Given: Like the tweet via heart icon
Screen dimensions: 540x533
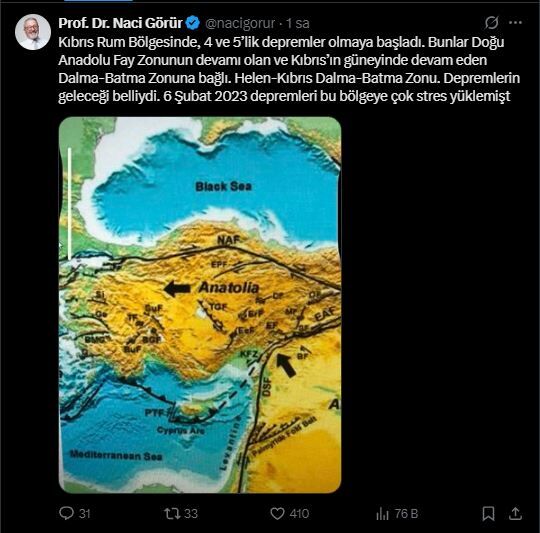Looking at the screenshot, I should (x=277, y=514).
